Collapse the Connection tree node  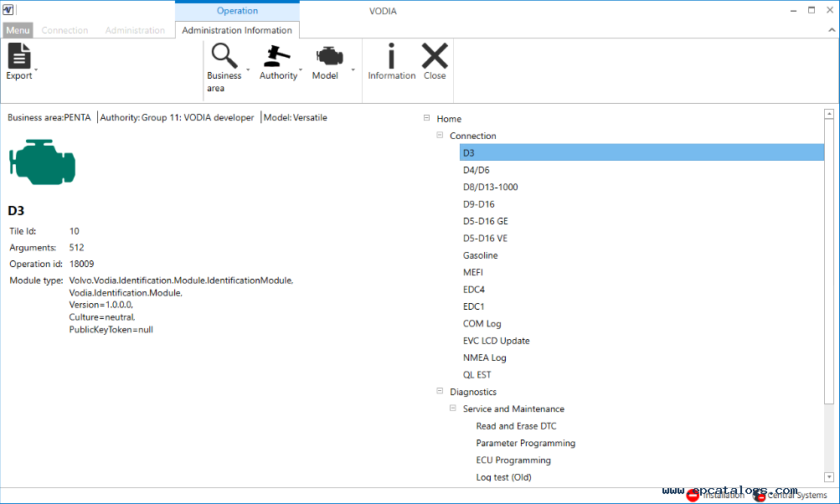[x=440, y=135]
